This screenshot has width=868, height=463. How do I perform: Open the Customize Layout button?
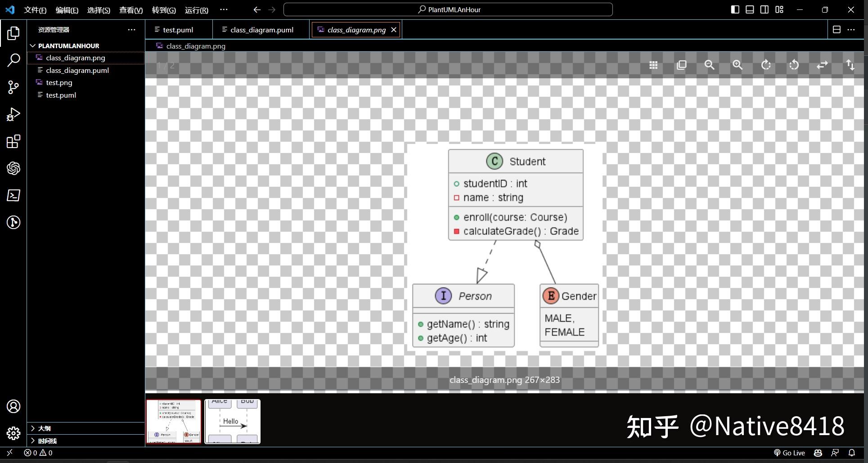tap(779, 9)
